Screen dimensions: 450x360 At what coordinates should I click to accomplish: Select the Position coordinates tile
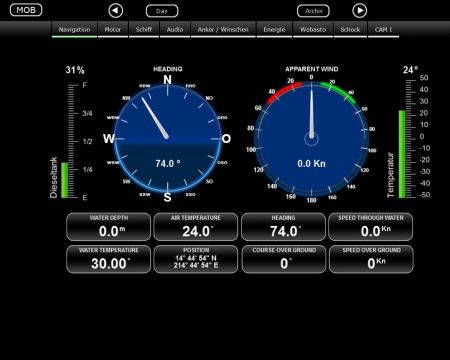pyautogui.click(x=196, y=259)
